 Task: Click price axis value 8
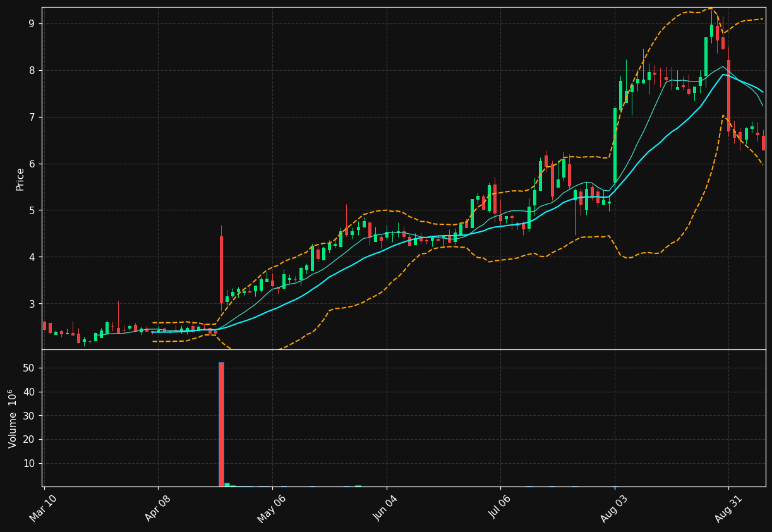tap(32, 71)
